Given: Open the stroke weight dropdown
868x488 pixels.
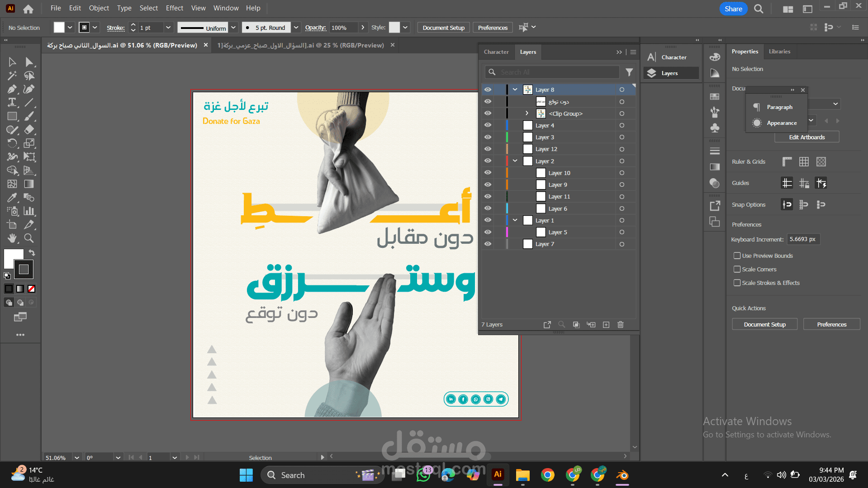Looking at the screenshot, I should pos(168,28).
